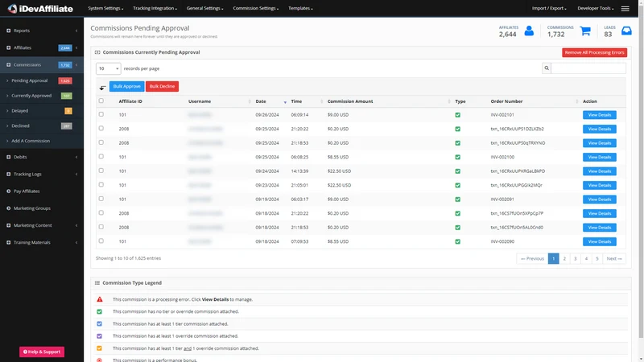
Task: Check the row for order INV-002090
Action: (x=101, y=241)
